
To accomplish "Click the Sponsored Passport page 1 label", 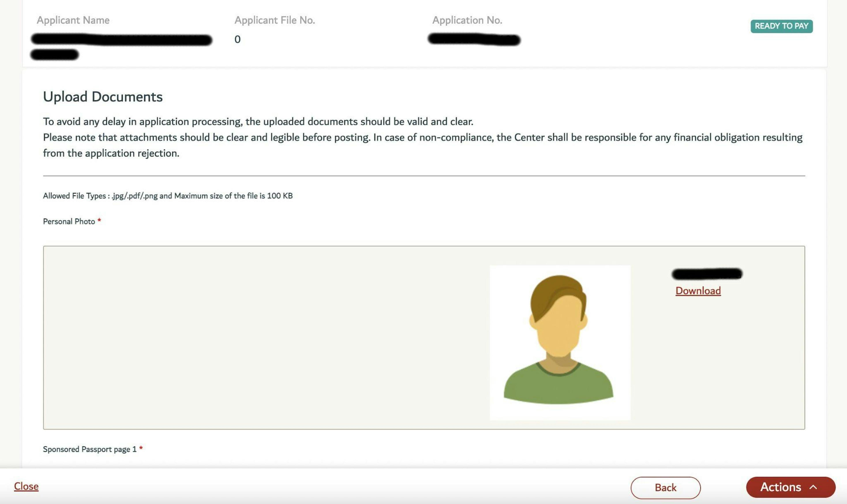I will coord(90,449).
